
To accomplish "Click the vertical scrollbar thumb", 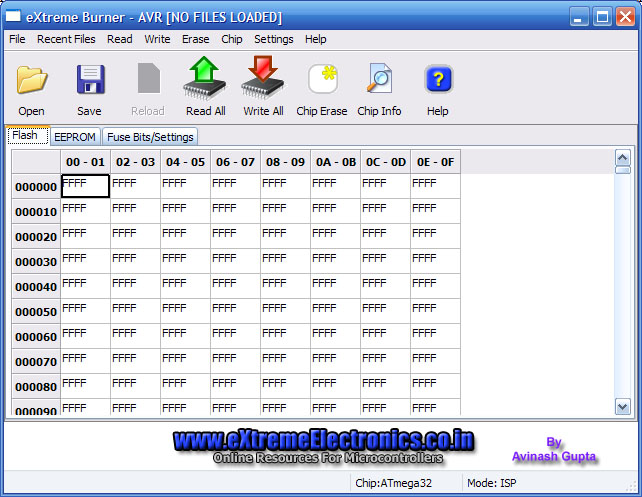I will coord(623,170).
